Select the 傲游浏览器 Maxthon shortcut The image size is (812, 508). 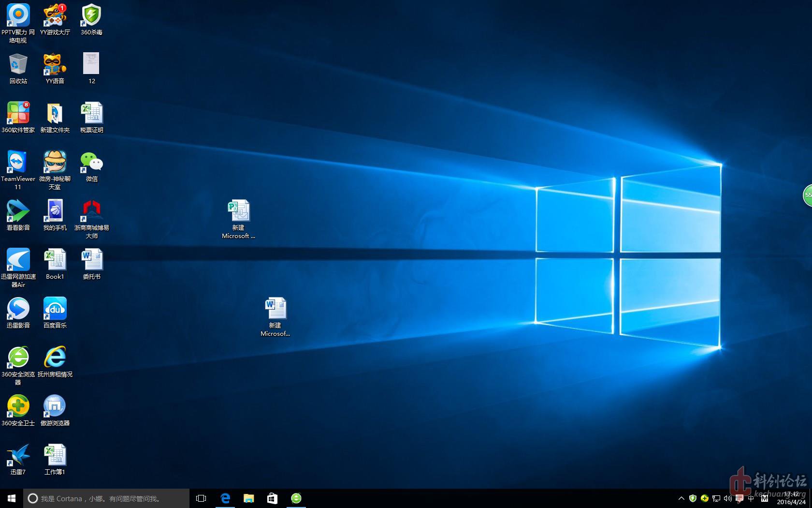pos(55,410)
